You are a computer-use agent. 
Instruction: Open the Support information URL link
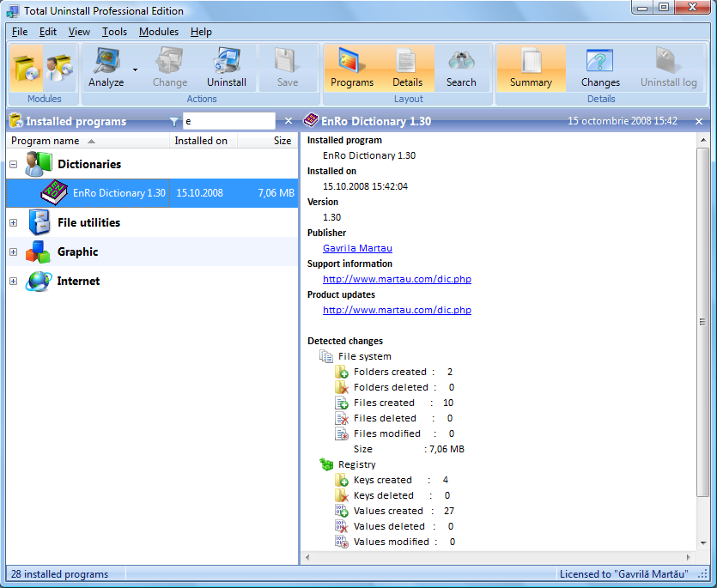click(x=397, y=279)
